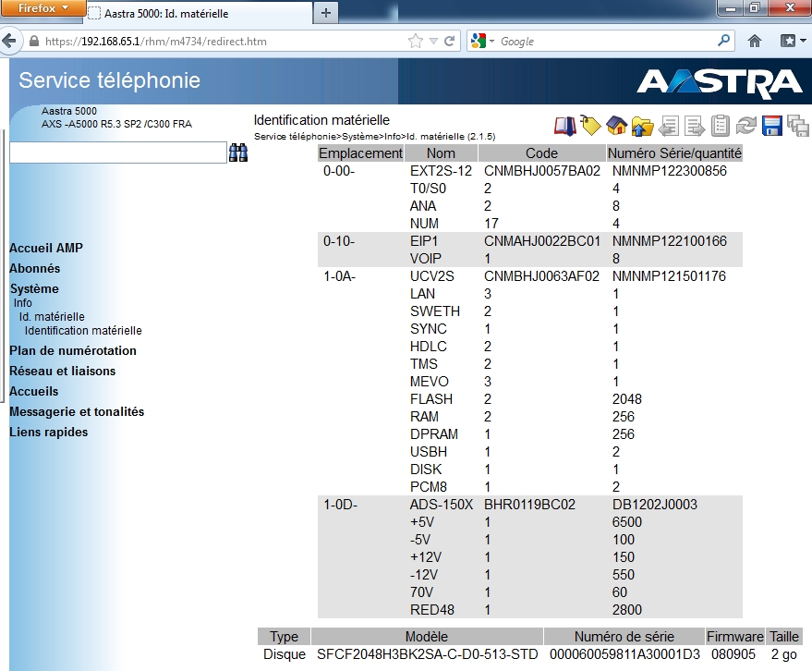The width and height of the screenshot is (812, 671).
Task: Click slot 0-10- in Emplacement column
Action: [339, 241]
